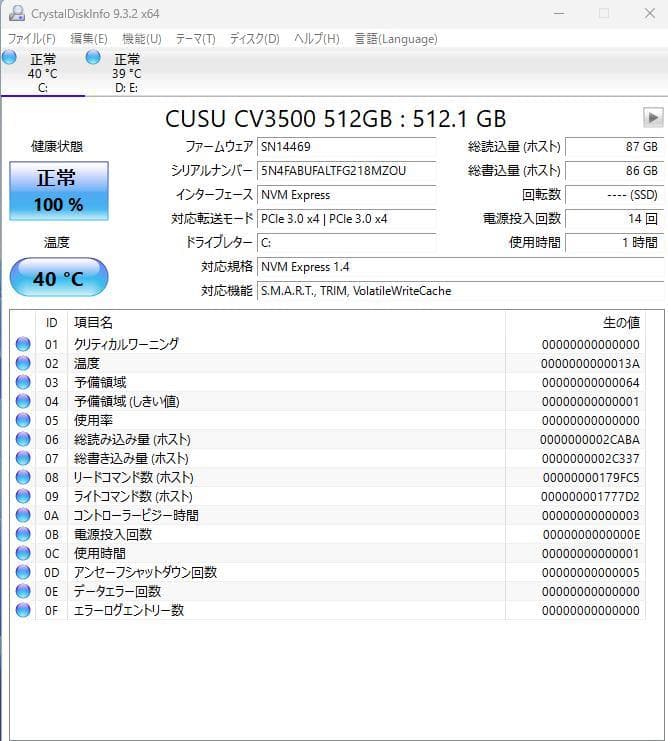Close the CrystalDiskInfo window
This screenshot has width=668, height=741.
click(x=650, y=13)
